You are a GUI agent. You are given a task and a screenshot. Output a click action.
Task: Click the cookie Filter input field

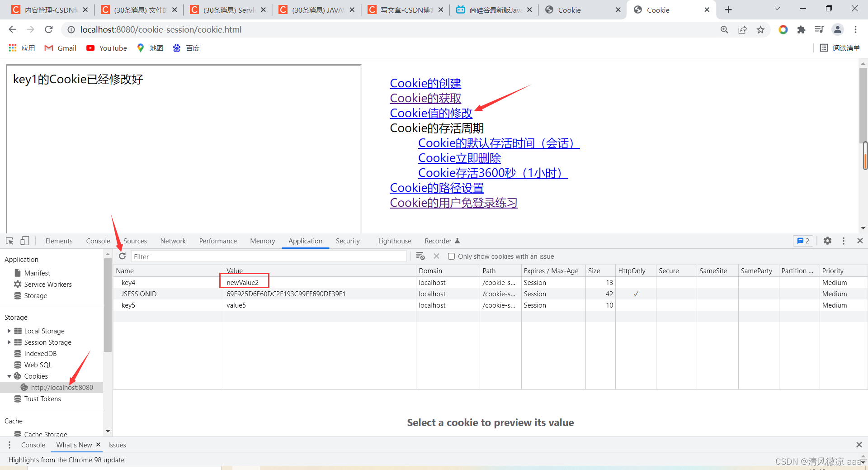269,256
